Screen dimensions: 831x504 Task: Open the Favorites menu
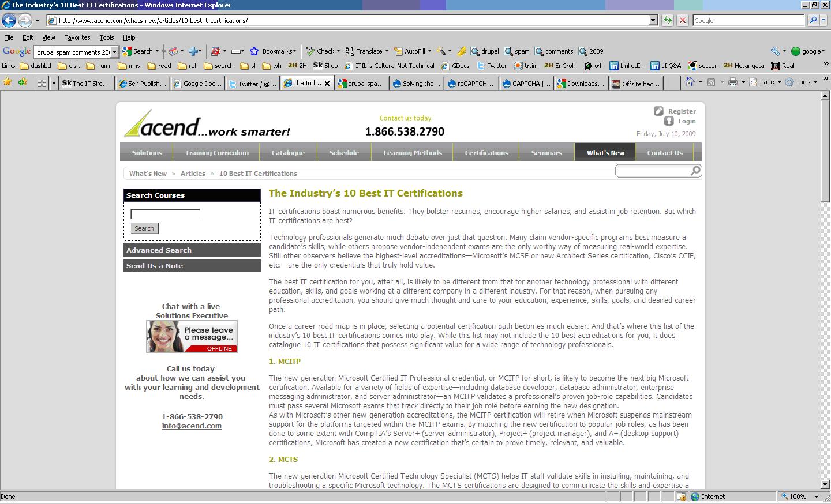77,37
